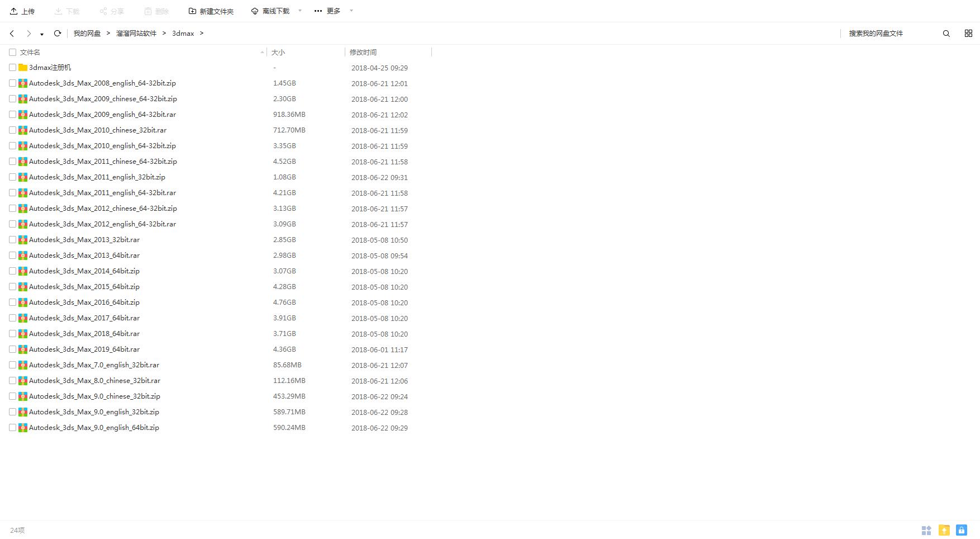Check the box for 3dmax注册机 folder
The height and width of the screenshot is (539, 980).
click(x=12, y=67)
